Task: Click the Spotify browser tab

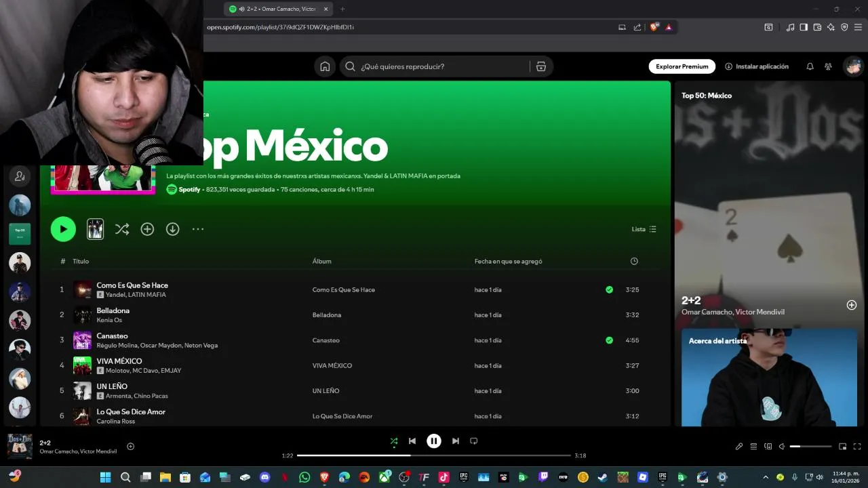Action: pos(278,9)
